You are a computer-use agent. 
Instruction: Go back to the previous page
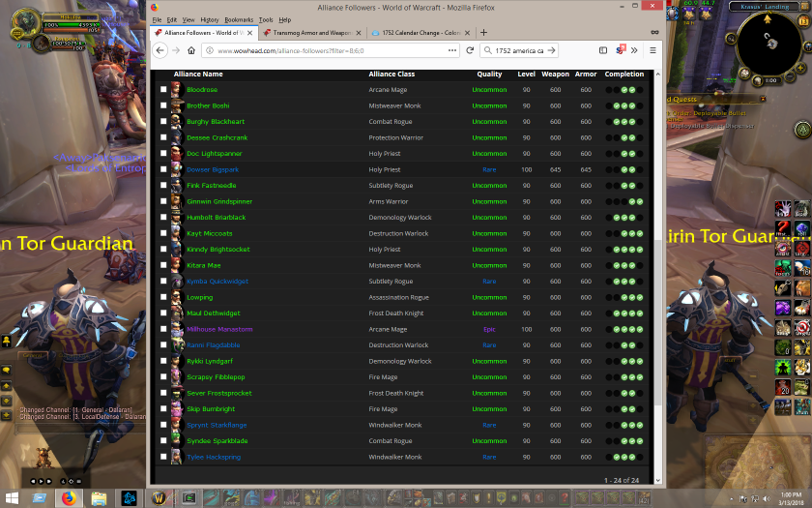160,50
